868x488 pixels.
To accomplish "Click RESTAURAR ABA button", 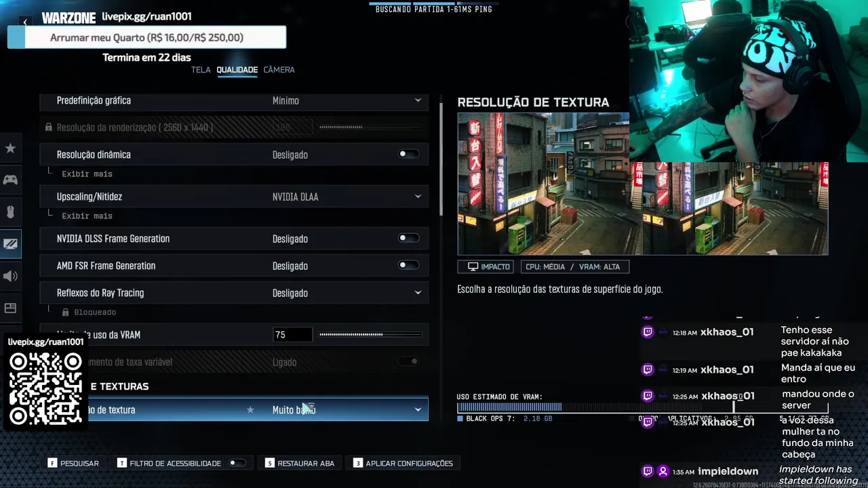I will pyautogui.click(x=300, y=463).
